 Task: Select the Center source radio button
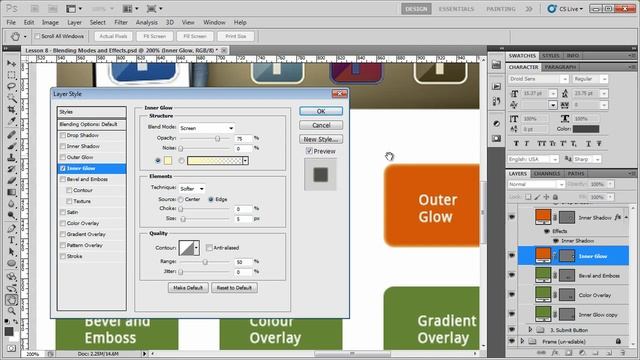pyautogui.click(x=181, y=200)
